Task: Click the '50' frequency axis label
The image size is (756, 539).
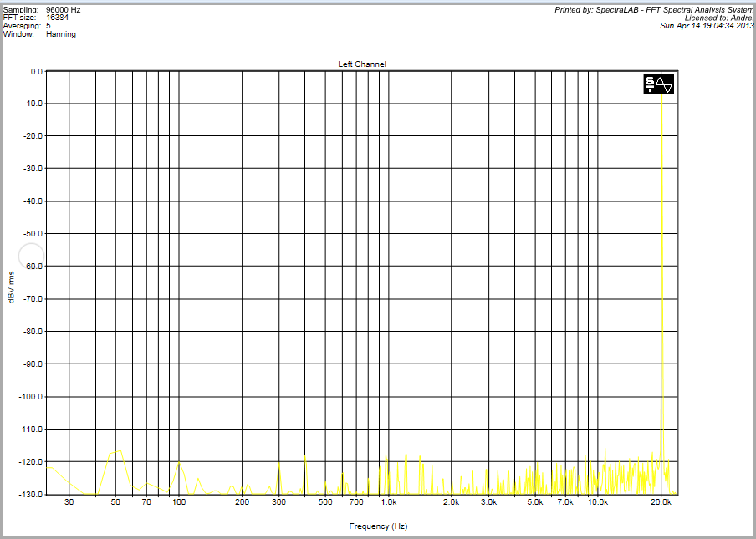Action: pos(115,502)
